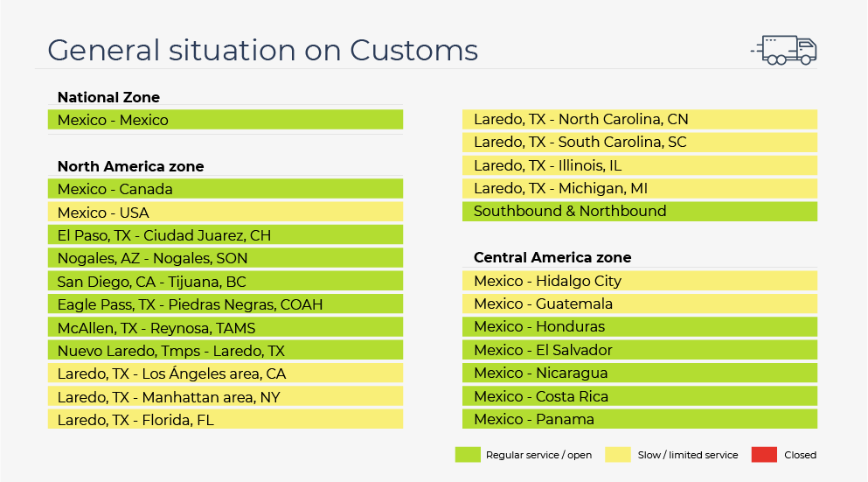
Task: Click Nogales, AZ - Nogales, SON row
Action: pos(226,258)
